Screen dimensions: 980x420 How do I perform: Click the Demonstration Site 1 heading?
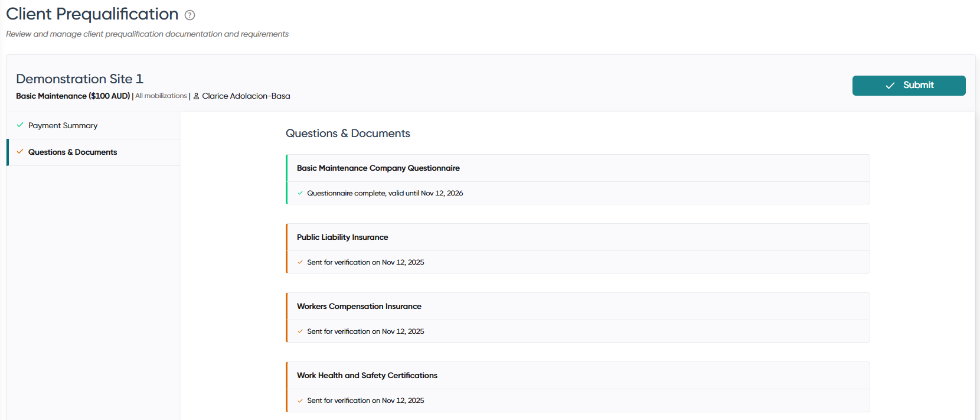click(x=80, y=79)
